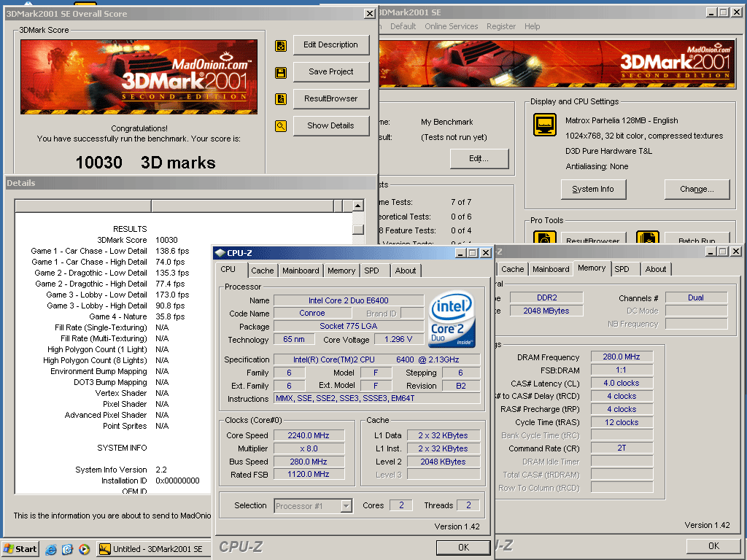The height and width of the screenshot is (560, 747).
Task: Open the Register menu in 3DMark2001 SE
Action: (500, 26)
